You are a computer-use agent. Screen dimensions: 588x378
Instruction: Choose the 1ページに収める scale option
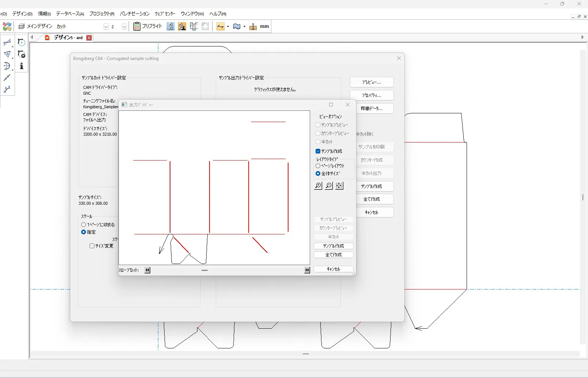[x=84, y=224]
